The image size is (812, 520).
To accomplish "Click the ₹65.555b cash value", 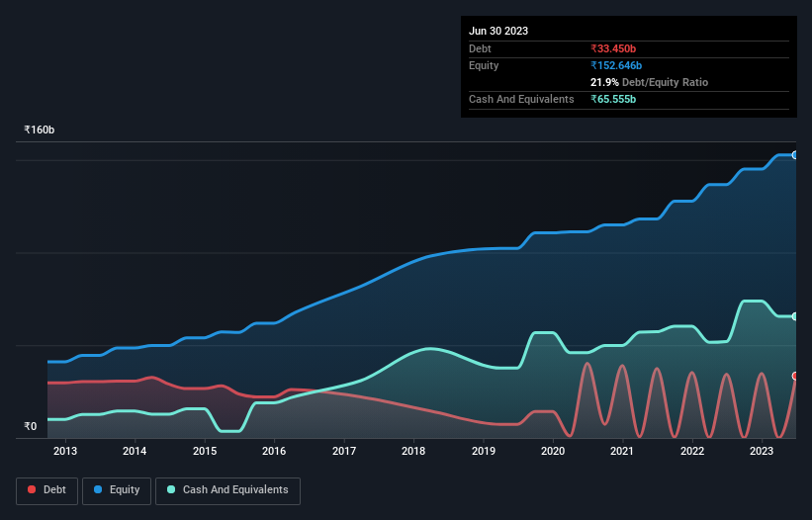I will tap(613, 99).
